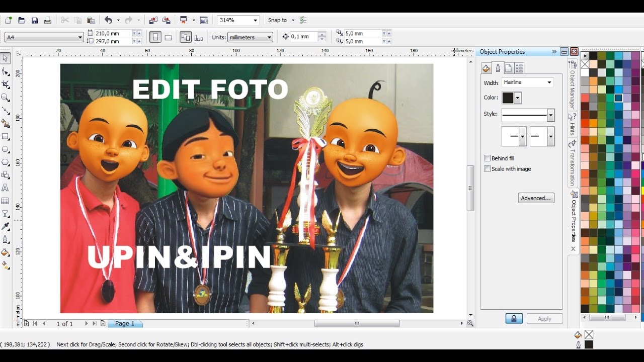This screenshot has width=644, height=362.
Task: Undo the last action
Action: point(108,20)
